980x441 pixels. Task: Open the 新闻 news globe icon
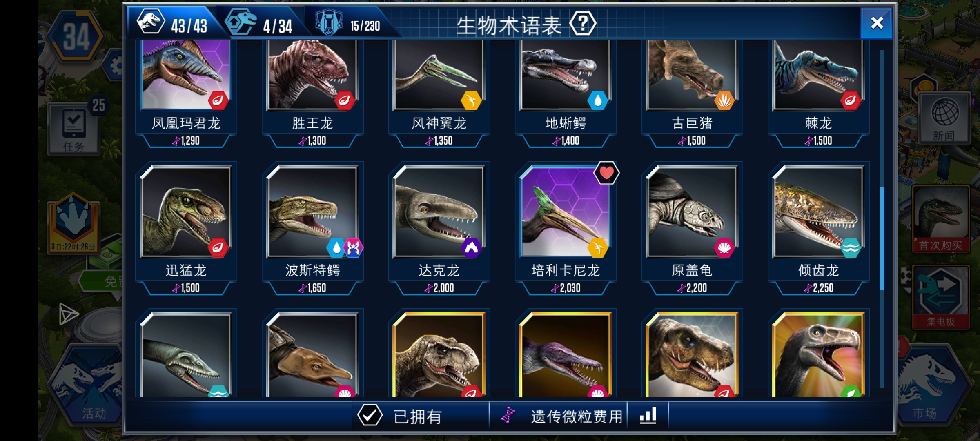tap(944, 118)
